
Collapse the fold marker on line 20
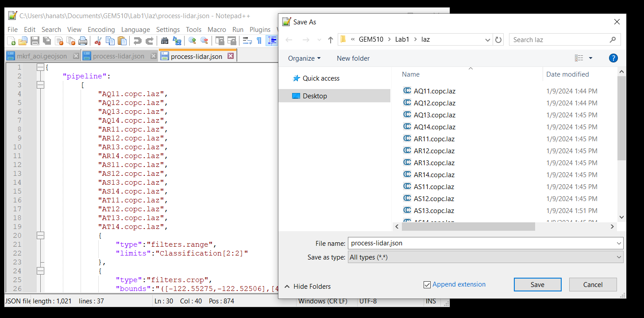pos(40,236)
